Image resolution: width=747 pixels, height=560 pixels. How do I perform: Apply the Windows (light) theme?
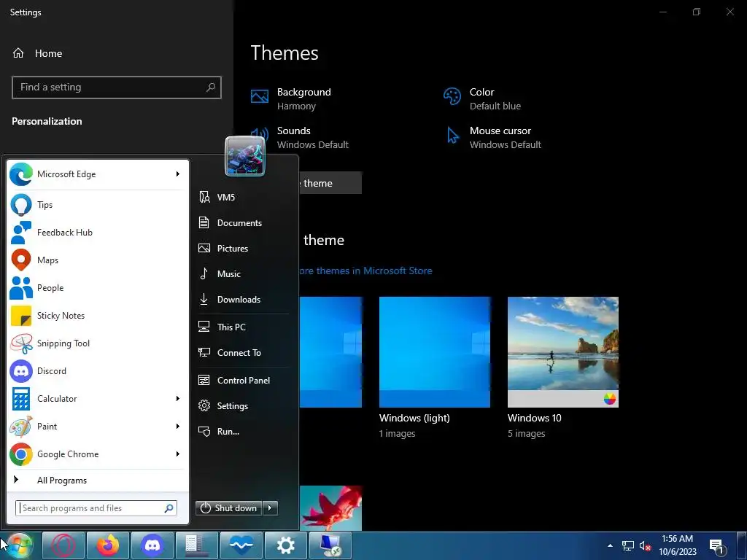[x=435, y=352]
